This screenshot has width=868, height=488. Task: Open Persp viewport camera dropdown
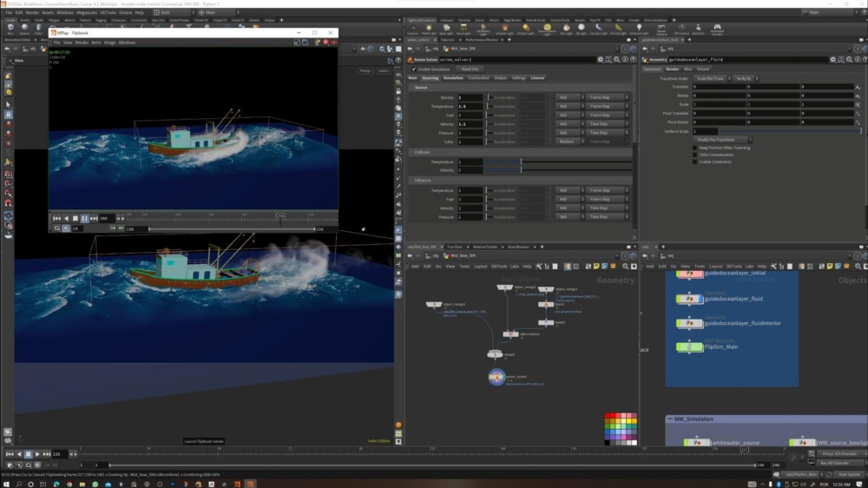[x=366, y=71]
